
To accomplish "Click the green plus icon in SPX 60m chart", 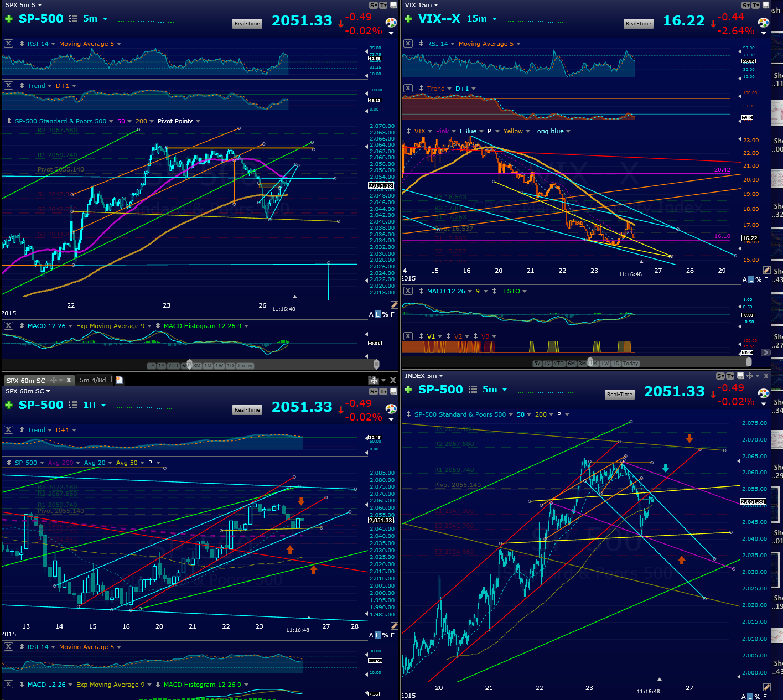I will point(8,405).
